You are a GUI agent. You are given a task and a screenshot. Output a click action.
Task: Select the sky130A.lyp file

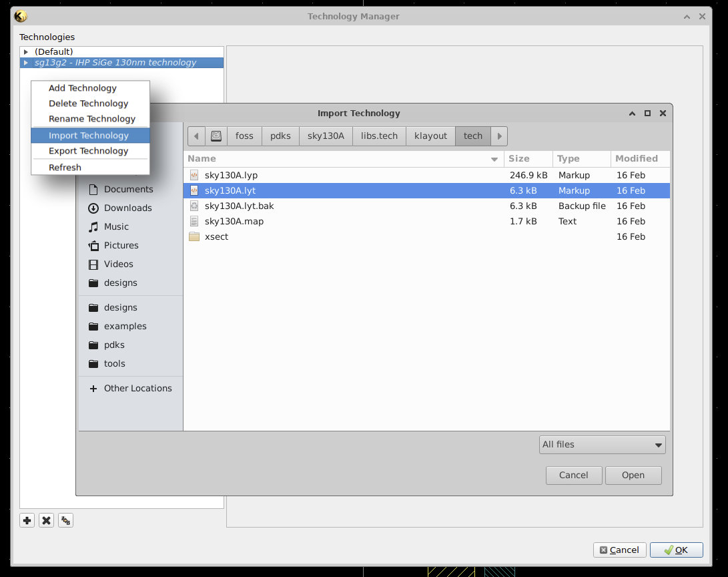[x=231, y=175]
